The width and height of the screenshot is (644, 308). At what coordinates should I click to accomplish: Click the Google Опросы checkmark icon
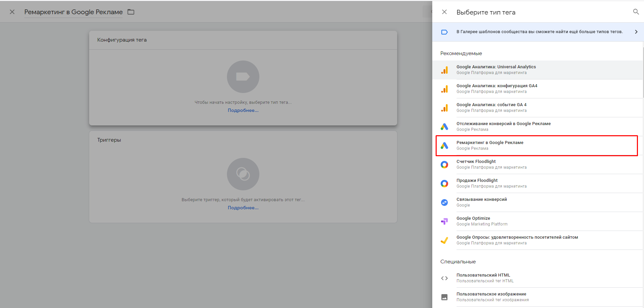[444, 240]
